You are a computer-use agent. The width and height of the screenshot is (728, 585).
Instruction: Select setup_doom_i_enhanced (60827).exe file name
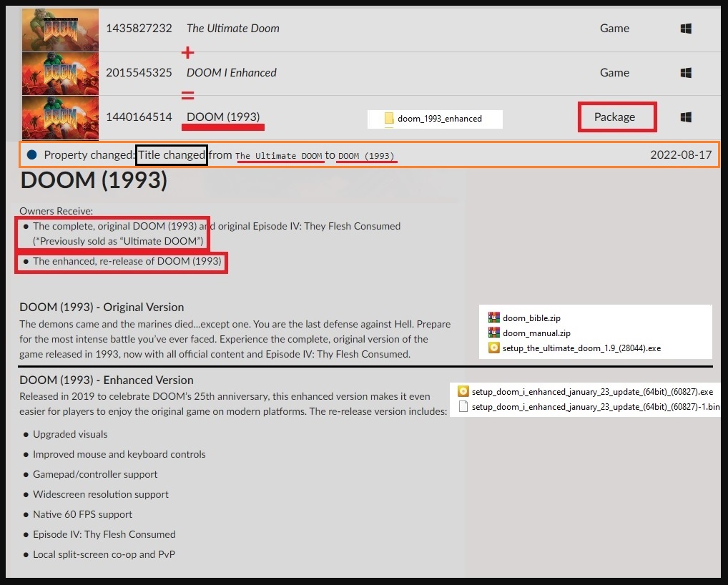(x=592, y=392)
